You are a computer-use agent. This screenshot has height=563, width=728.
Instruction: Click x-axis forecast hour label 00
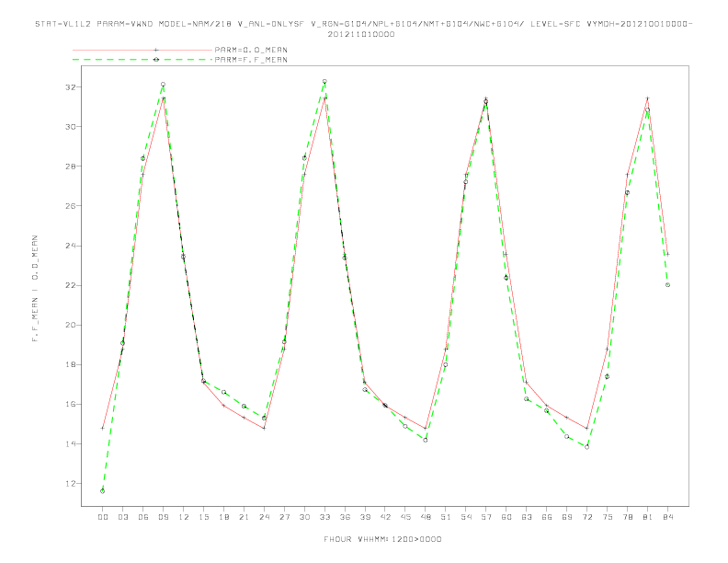point(103,517)
